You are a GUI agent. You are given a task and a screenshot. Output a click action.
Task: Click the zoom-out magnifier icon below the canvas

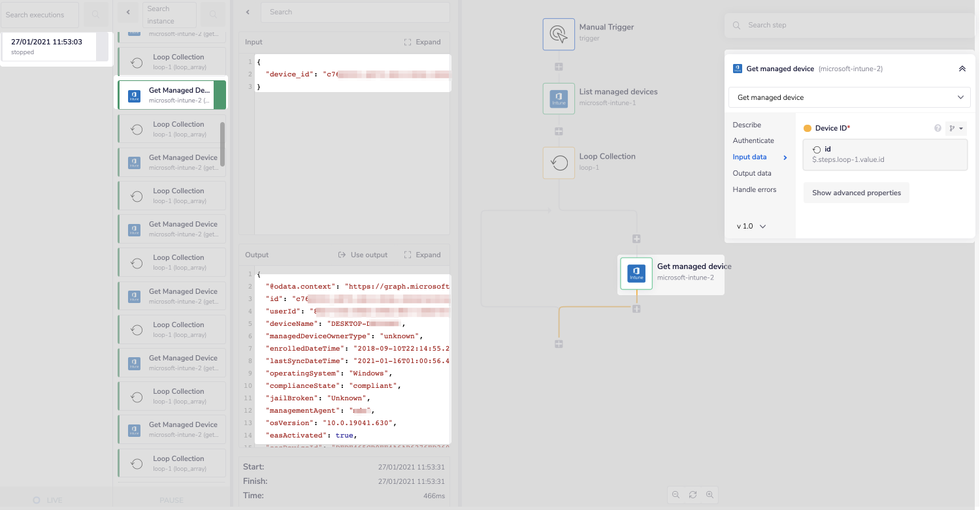[x=676, y=494]
